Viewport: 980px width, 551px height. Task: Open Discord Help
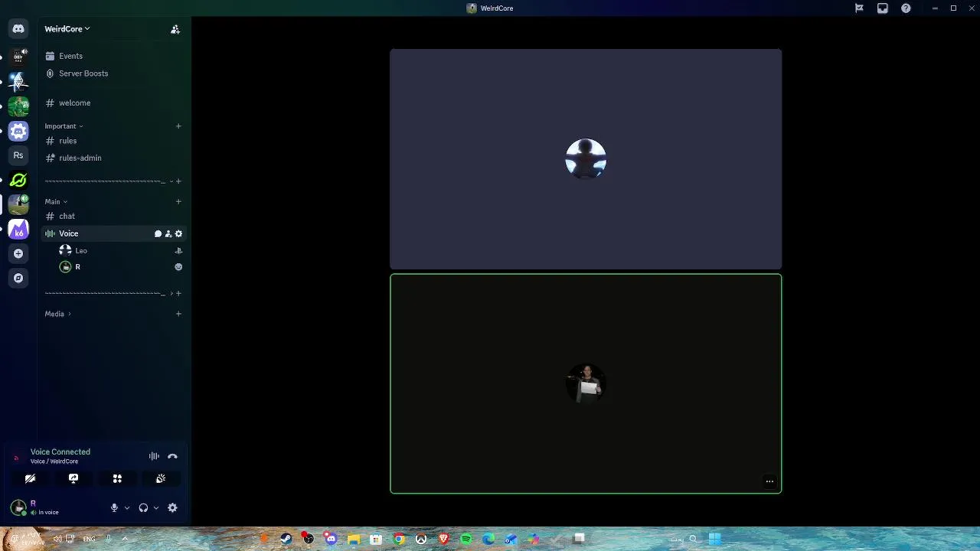click(906, 8)
